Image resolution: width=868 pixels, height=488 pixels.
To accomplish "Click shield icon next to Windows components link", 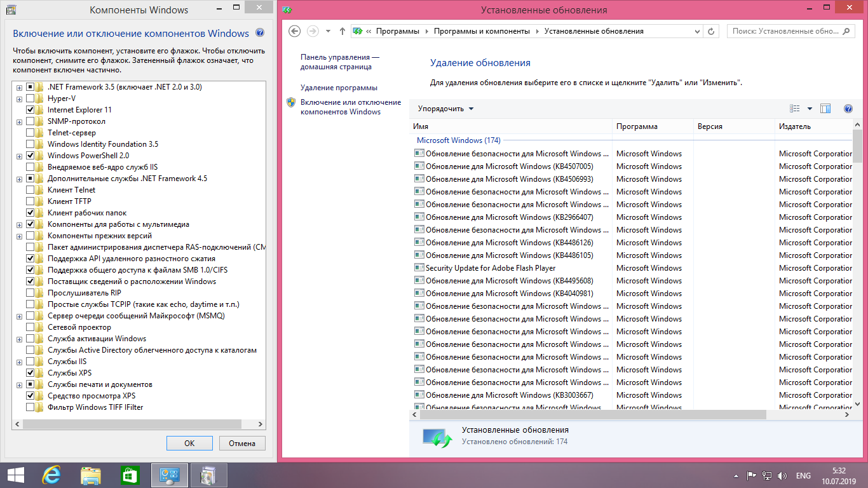I will pyautogui.click(x=291, y=102).
